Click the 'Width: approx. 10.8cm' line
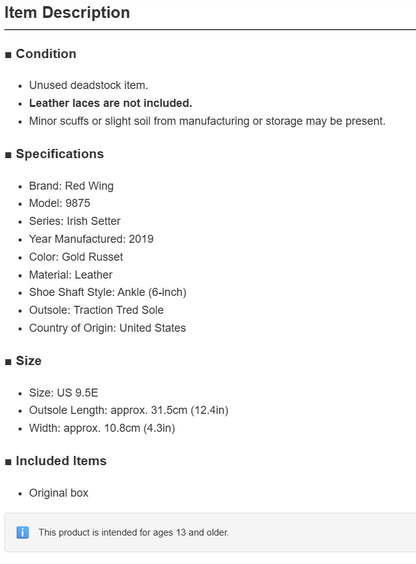The height and width of the screenshot is (564, 416). (102, 428)
